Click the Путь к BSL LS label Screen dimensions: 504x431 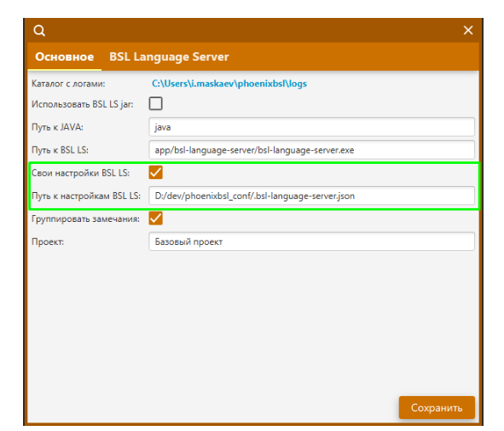coord(60,150)
